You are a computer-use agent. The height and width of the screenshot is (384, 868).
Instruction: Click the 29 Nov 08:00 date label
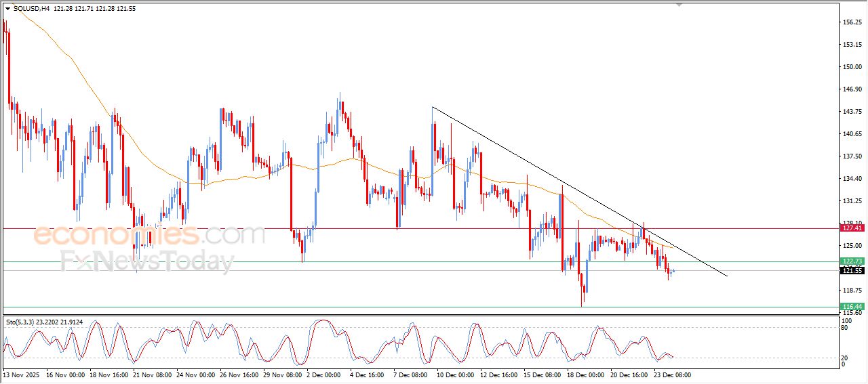[x=282, y=375]
